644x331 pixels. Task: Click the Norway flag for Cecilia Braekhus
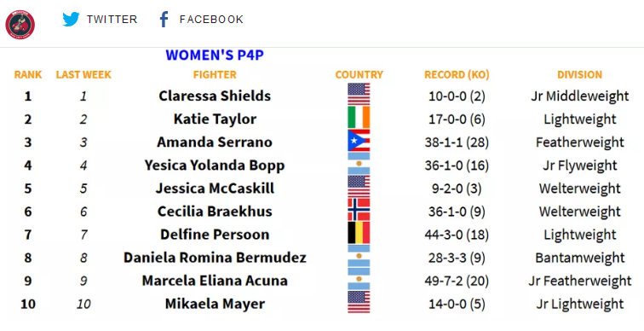click(359, 210)
